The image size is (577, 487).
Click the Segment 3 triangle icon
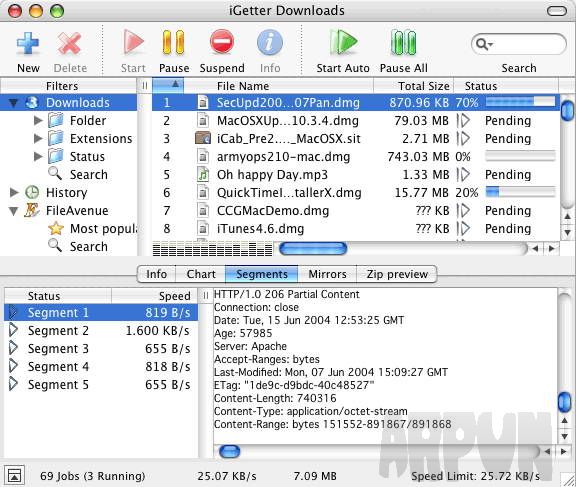(13, 348)
